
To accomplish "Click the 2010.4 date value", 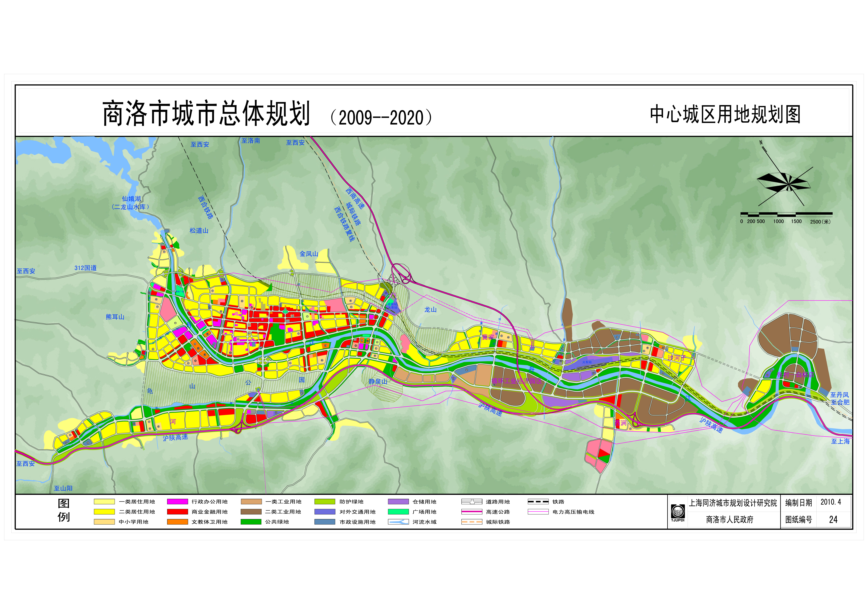I will click(831, 502).
